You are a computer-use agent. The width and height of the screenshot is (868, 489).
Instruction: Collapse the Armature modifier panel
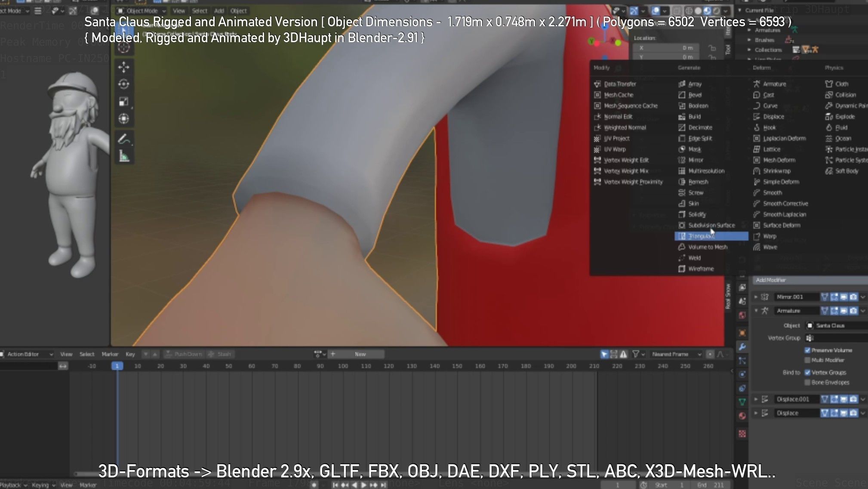point(756,310)
